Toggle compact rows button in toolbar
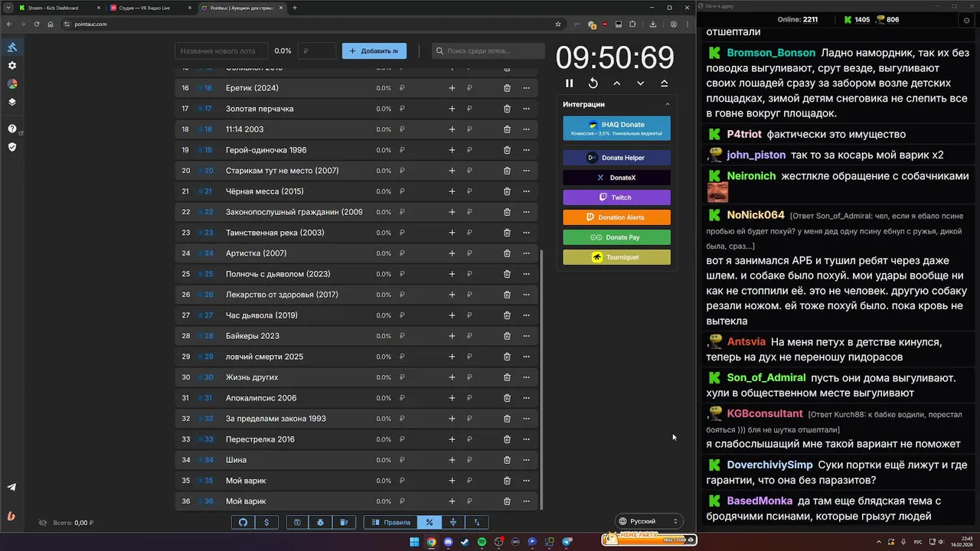980x551 pixels. (453, 522)
